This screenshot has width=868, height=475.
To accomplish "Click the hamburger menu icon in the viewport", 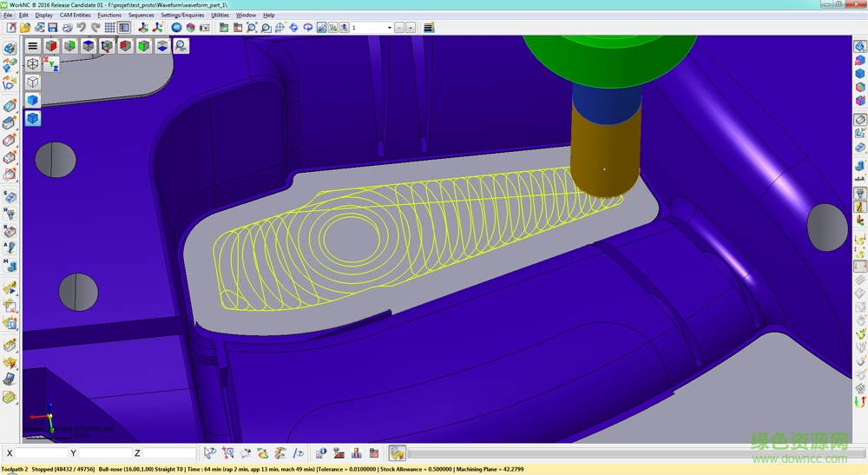I will point(32,46).
